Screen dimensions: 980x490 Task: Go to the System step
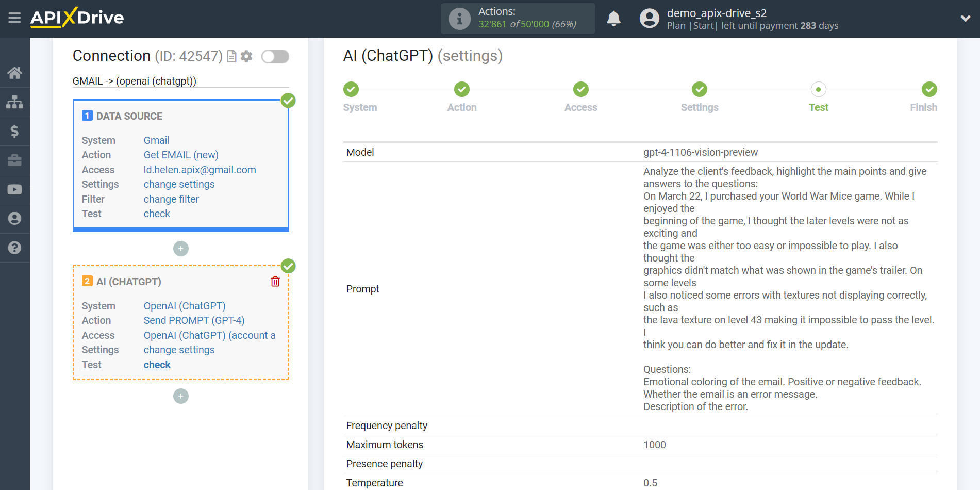360,107
